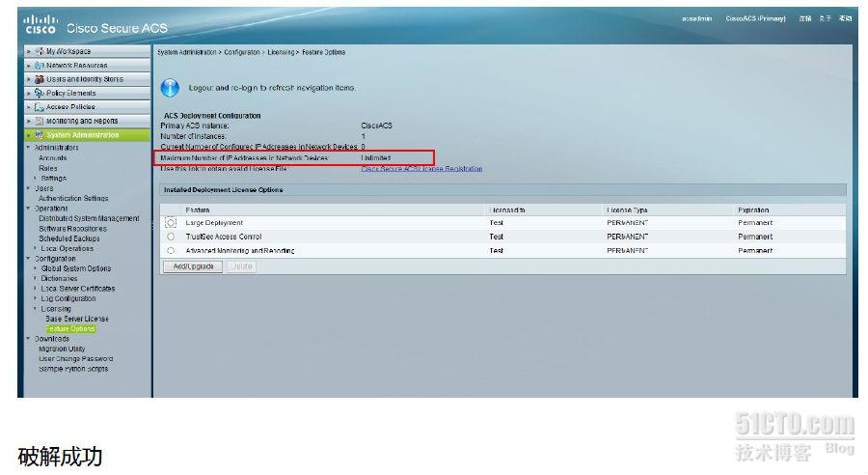The image size is (868, 475).
Task: Collapse the Administrators tree node
Action: [29, 148]
